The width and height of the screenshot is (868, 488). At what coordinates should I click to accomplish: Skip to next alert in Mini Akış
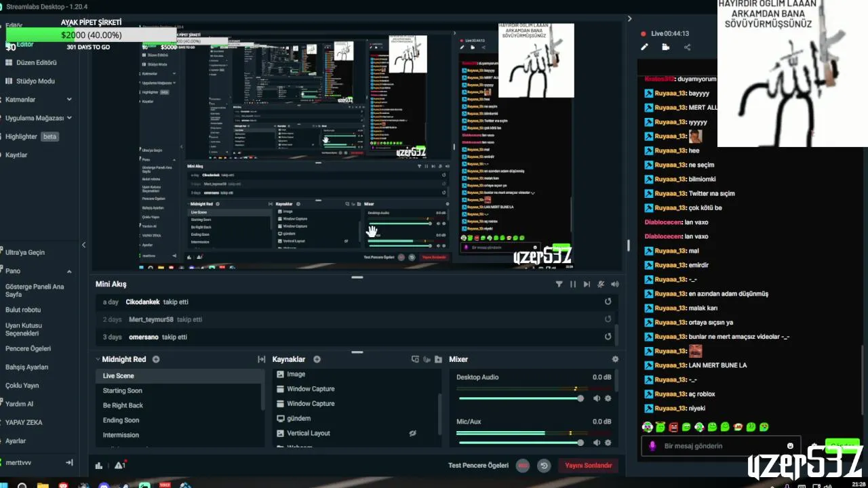[x=587, y=285]
